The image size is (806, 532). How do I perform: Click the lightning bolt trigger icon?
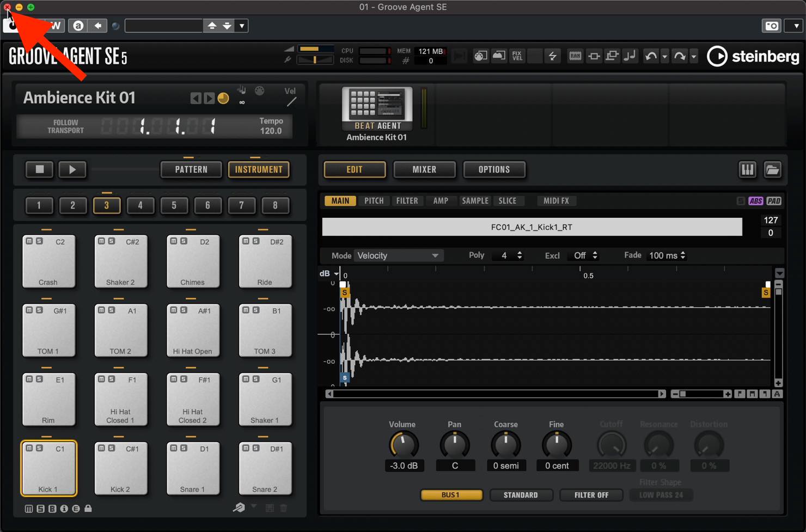[552, 56]
